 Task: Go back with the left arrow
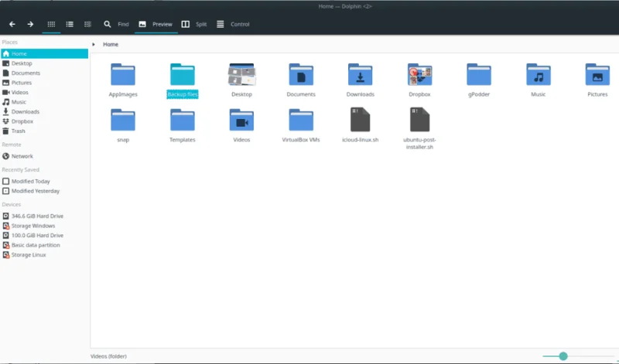tap(12, 24)
